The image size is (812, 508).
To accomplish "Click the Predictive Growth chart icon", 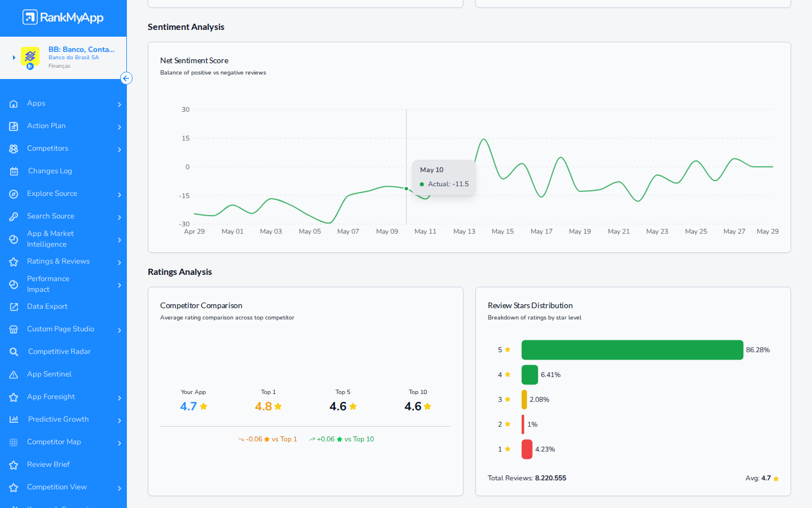I will pos(14,419).
